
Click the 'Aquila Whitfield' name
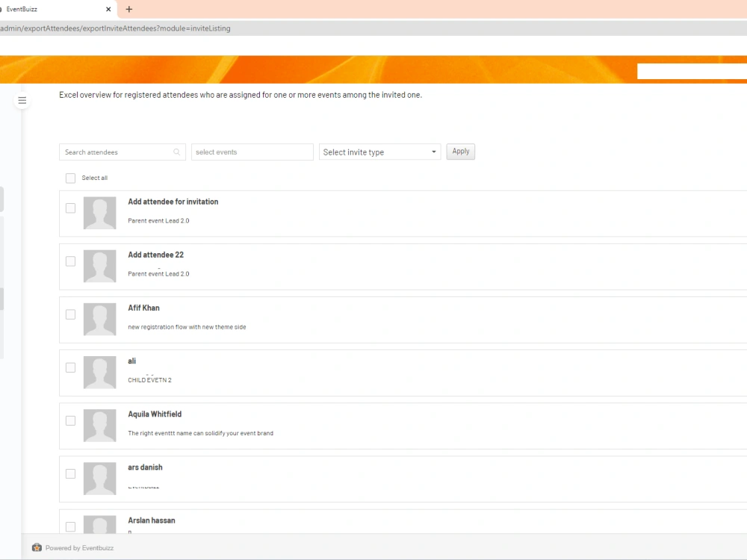(x=155, y=414)
